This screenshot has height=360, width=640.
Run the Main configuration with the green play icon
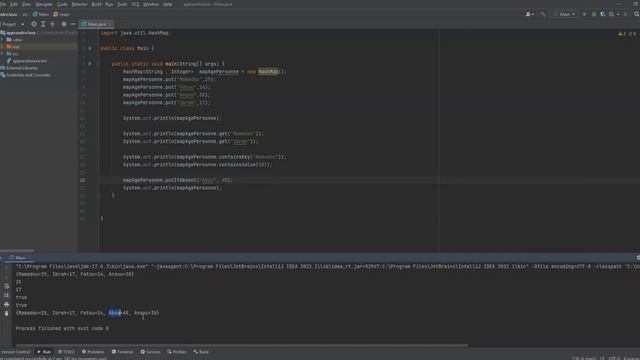[x=584, y=14]
